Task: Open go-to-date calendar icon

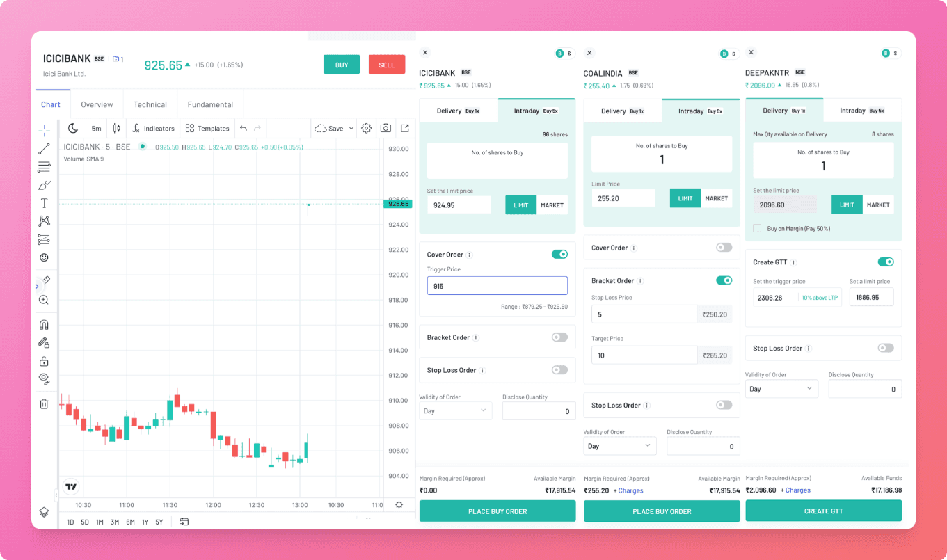Action: [184, 522]
